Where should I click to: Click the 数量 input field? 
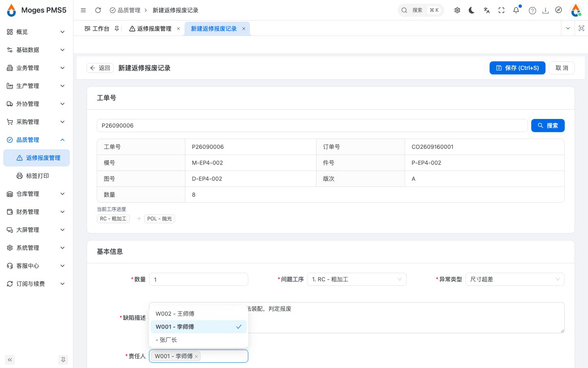coord(198,279)
